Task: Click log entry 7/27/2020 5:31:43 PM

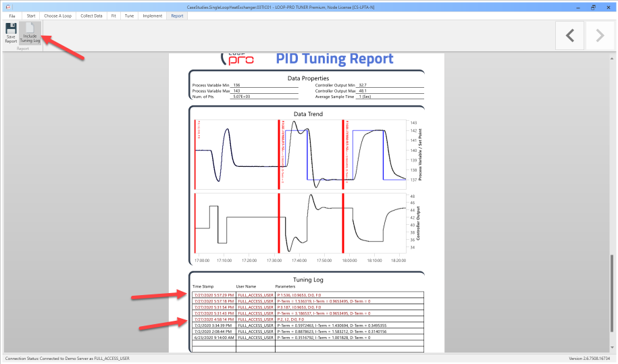Action: point(214,313)
